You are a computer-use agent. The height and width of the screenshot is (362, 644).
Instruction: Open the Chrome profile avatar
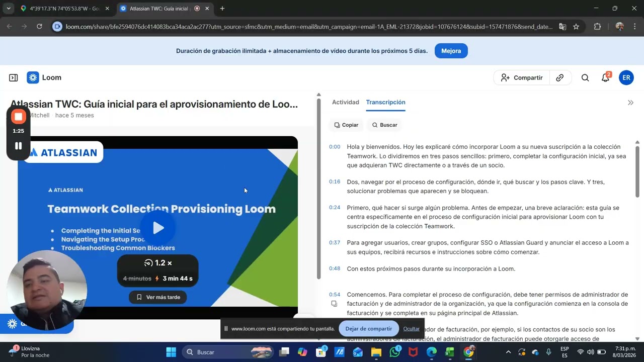[x=619, y=27]
